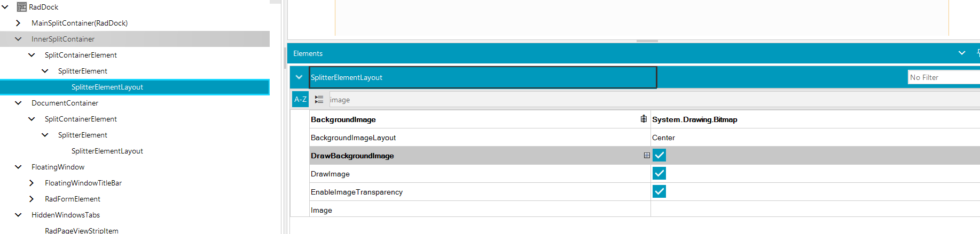Viewport: 980px width, 234px height.
Task: Expand the MainSplitContainer(RadDock) node
Action: [x=18, y=23]
